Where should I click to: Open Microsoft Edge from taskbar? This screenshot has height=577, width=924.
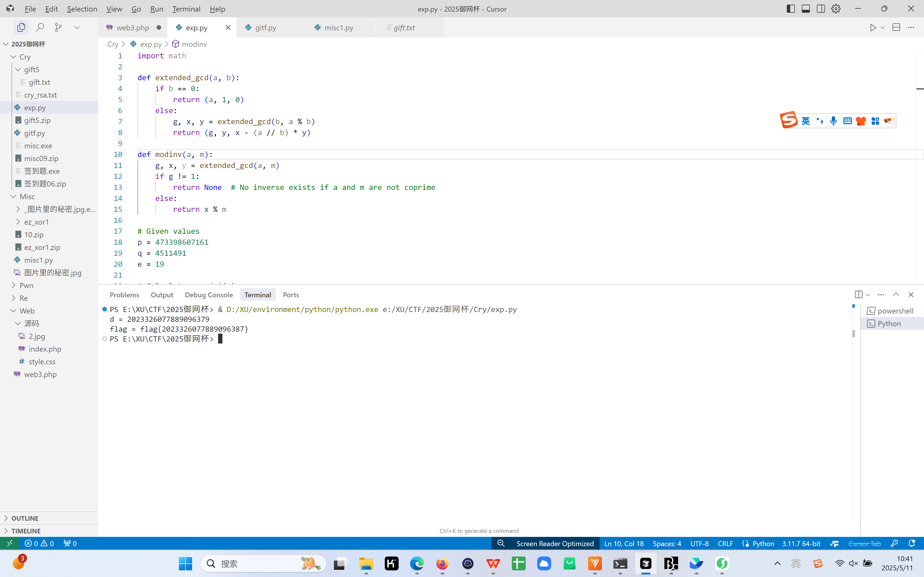pyautogui.click(x=417, y=563)
